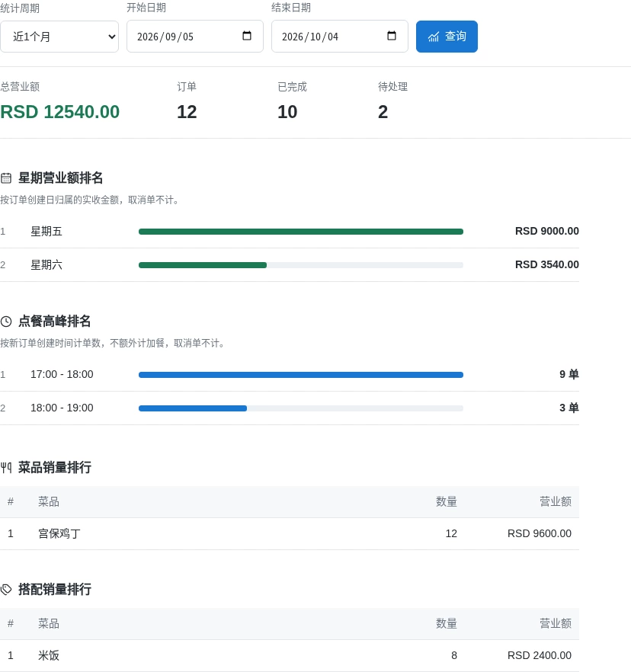Click the quantity cell 12 for 宫保鸡丁
The image size is (631, 672).
[x=451, y=533]
